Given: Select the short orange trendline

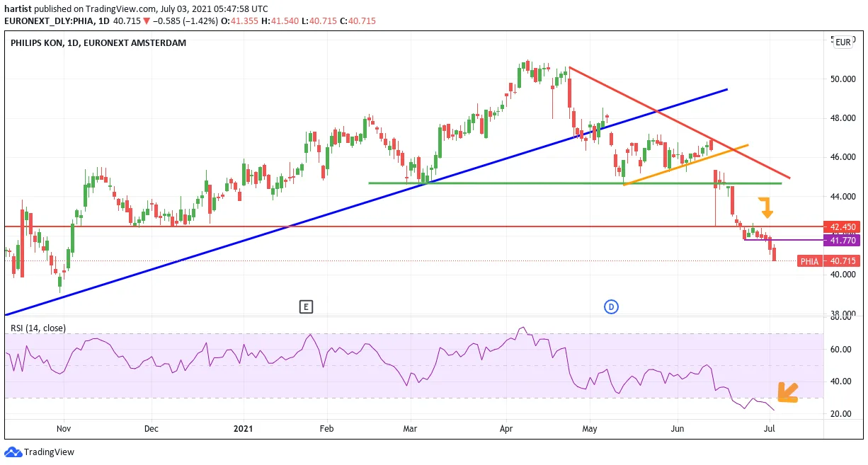Looking at the screenshot, I should 685,165.
